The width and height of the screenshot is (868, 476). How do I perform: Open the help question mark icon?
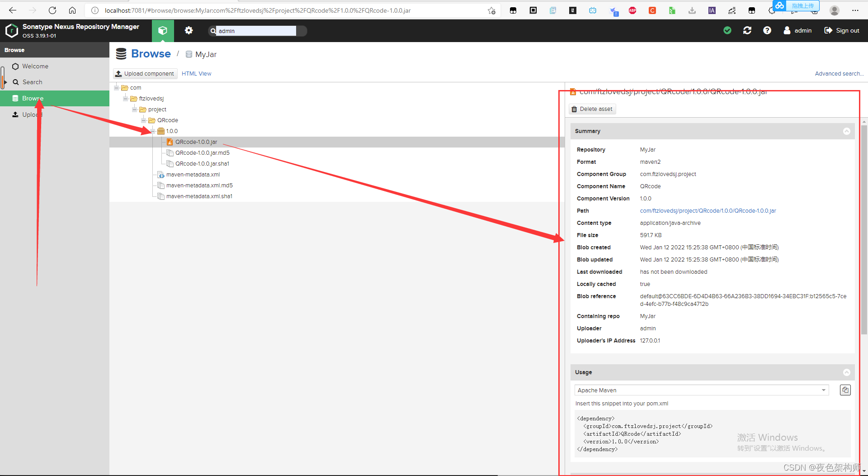(767, 30)
